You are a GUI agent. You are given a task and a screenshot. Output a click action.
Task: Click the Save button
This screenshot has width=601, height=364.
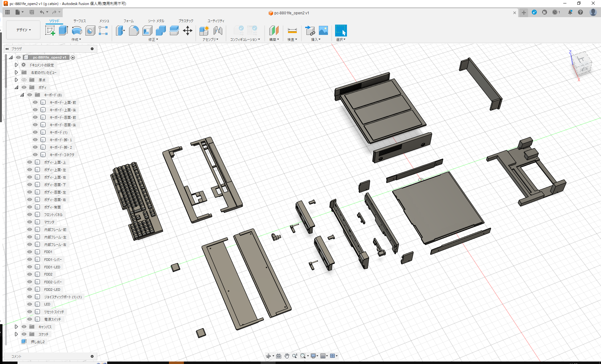[x=32, y=12]
